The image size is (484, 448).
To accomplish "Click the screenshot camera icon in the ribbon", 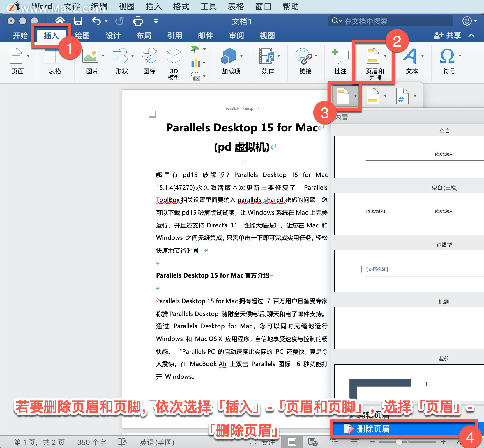I will (196, 77).
